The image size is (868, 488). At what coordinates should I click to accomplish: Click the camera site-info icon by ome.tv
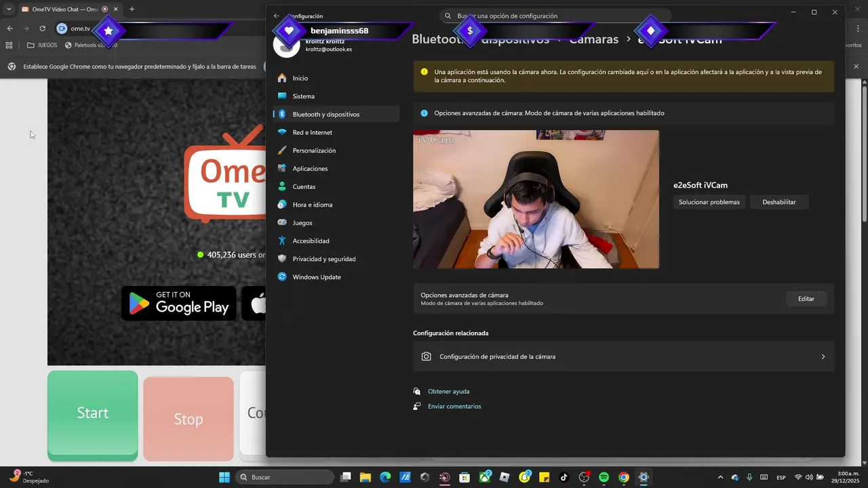tap(62, 28)
